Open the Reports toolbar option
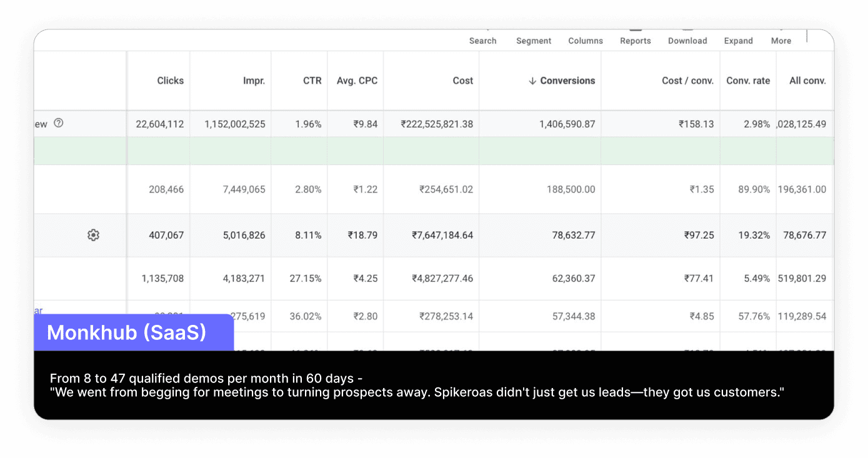Image resolution: width=868 pixels, height=458 pixels. click(636, 41)
